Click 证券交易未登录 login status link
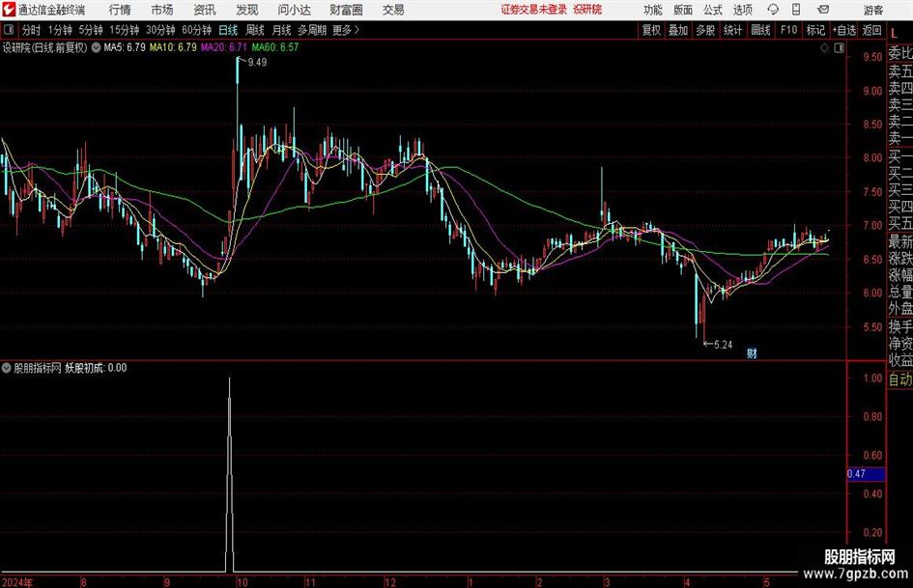The width and height of the screenshot is (913, 588). tap(534, 10)
